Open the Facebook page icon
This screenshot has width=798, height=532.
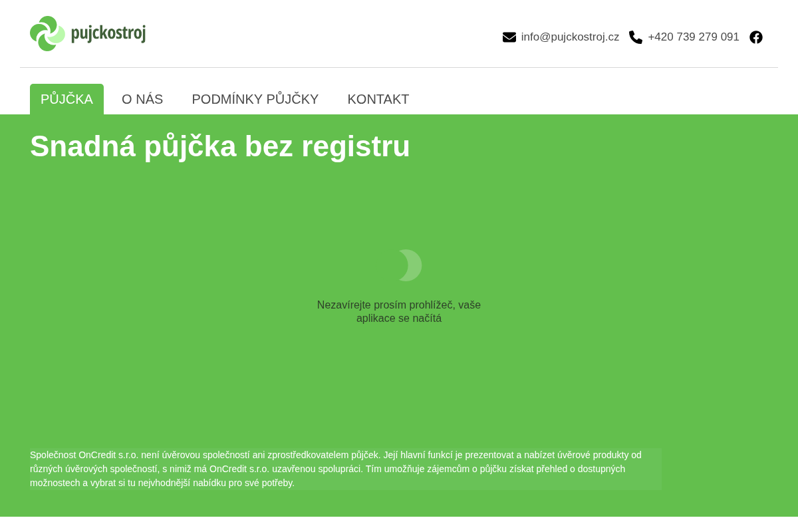[x=756, y=37]
